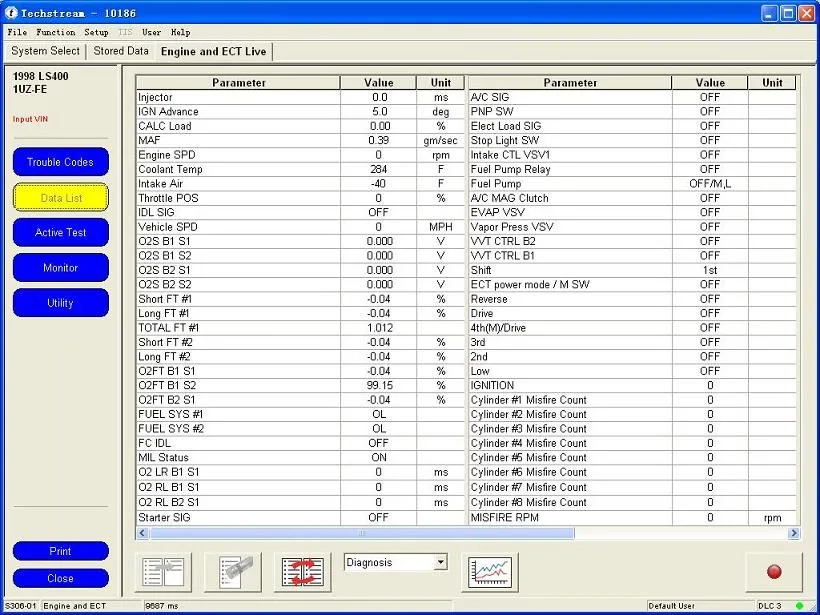Open the Setup menu
Viewport: 820px width, 615px height.
click(96, 31)
